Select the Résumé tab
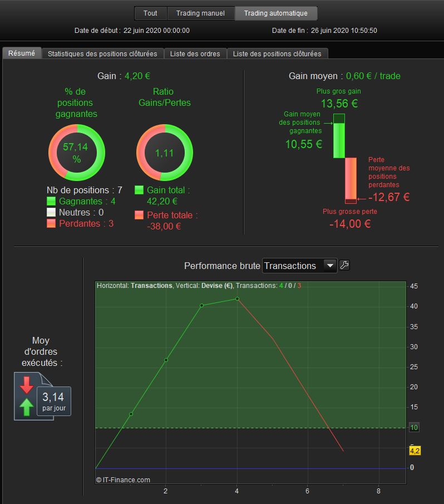This screenshot has width=444, height=504. point(22,53)
